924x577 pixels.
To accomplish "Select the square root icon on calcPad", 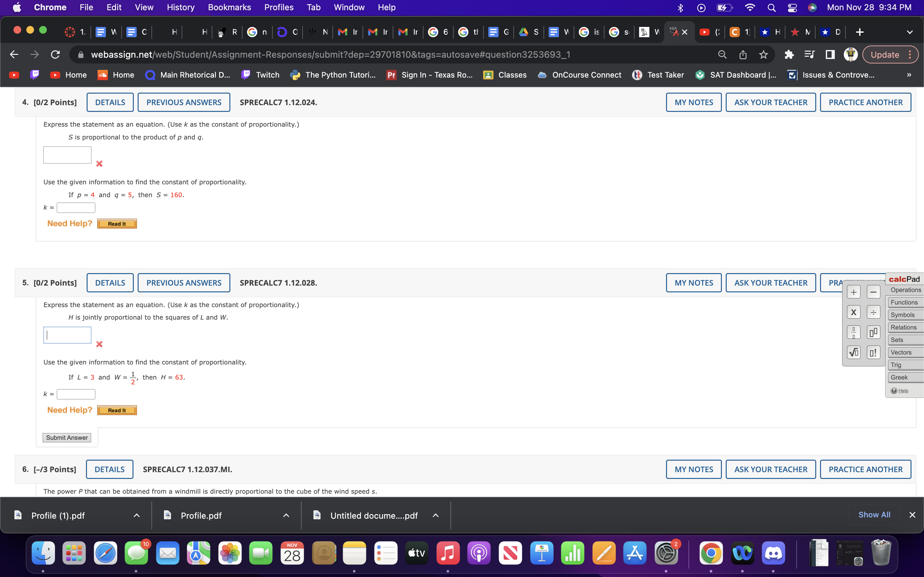I will pos(854,352).
